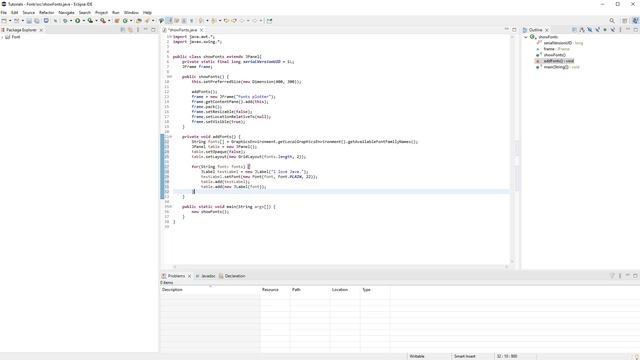Click the Debug bug icon
Viewport: 640px width, 360px height.
65,20
